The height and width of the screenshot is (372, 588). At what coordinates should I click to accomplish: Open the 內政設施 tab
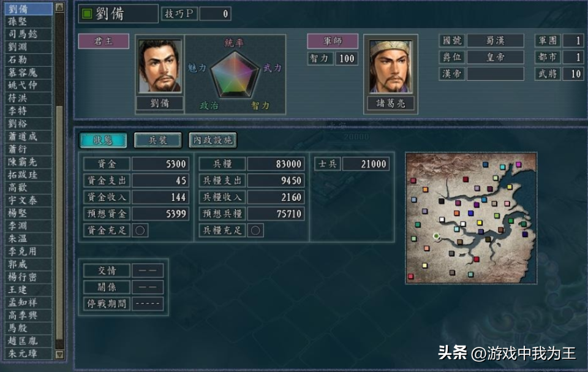pyautogui.click(x=213, y=140)
